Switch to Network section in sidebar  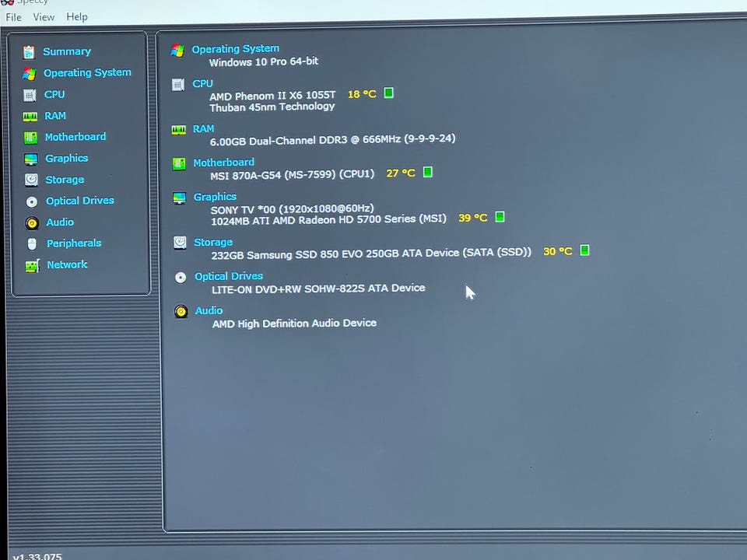67,264
